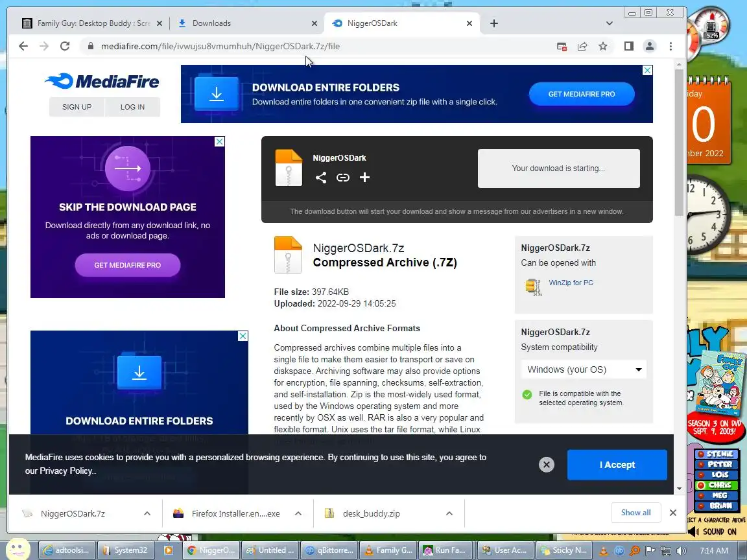This screenshot has width=747, height=560.
Task: Expand options for the .7z download item
Action: 147,513
